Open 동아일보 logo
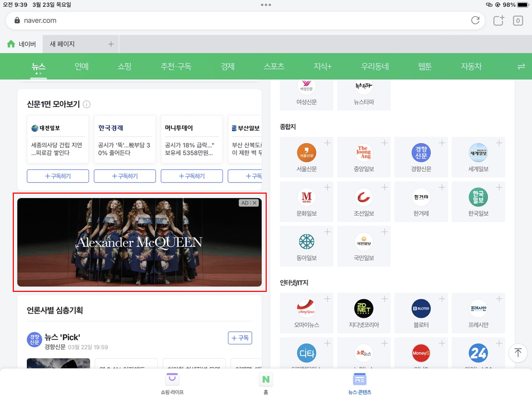This screenshot has width=532, height=399. [x=306, y=242]
